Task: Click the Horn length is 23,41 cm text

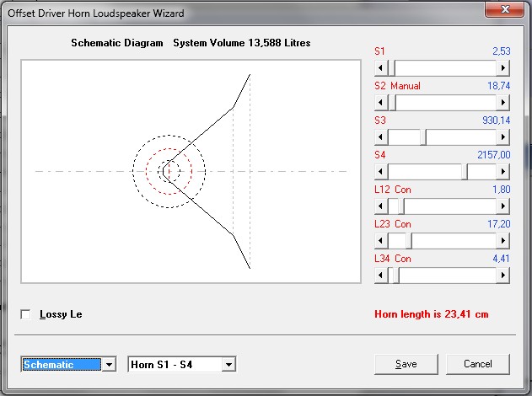Action: pos(431,314)
